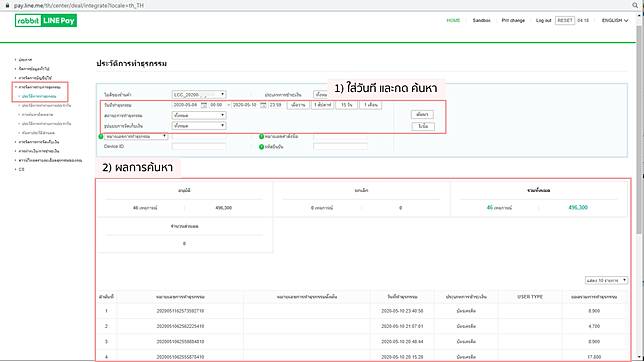The height and width of the screenshot is (362, 644).
Task: Open the transaction number search-type dropdown
Action: click(x=136, y=136)
